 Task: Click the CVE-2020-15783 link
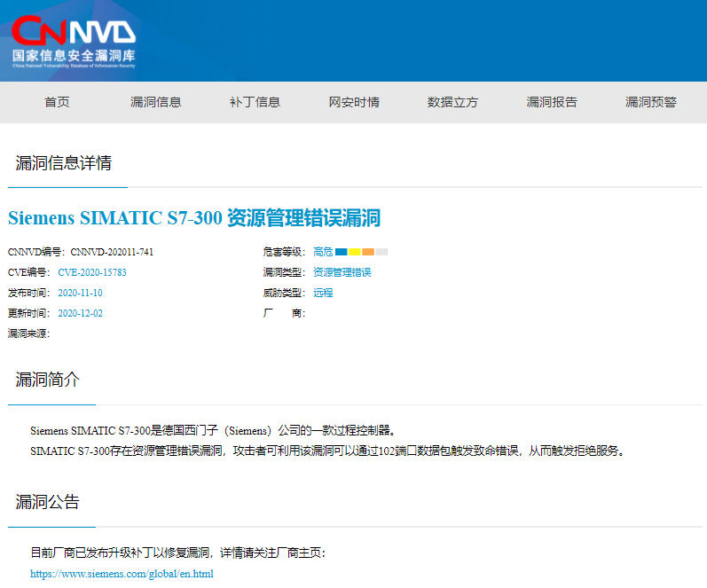click(92, 272)
